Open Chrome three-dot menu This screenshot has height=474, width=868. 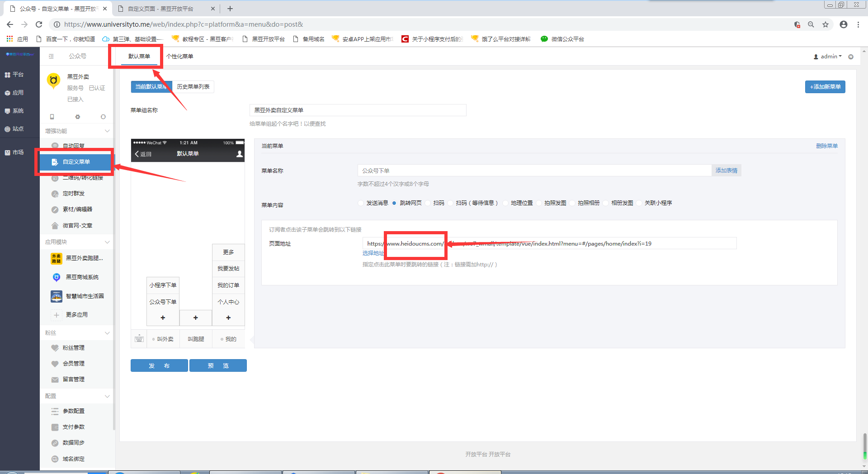[858, 24]
